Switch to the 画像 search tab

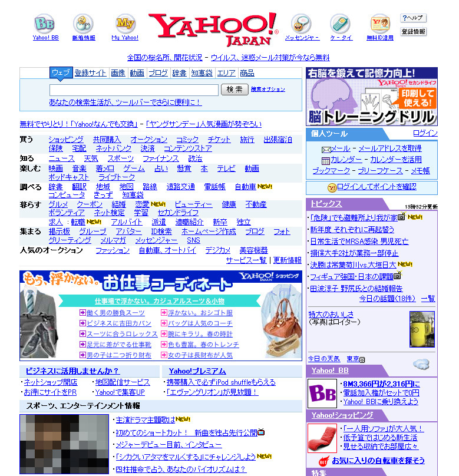pos(118,73)
